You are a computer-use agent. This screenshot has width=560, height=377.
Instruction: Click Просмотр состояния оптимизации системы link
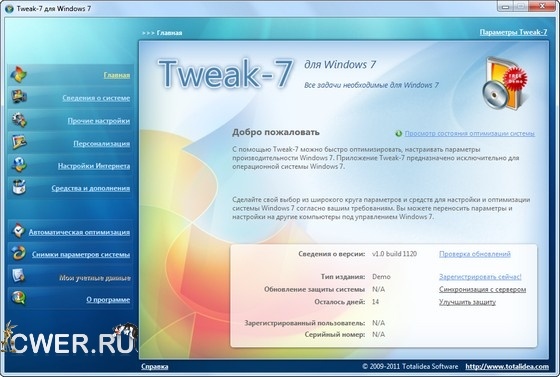coord(470,134)
